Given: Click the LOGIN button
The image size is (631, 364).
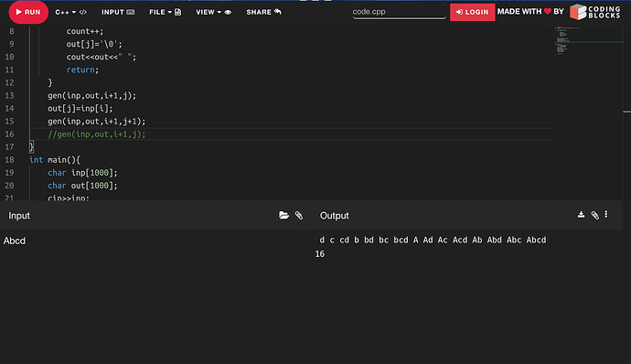Looking at the screenshot, I should 472,12.
